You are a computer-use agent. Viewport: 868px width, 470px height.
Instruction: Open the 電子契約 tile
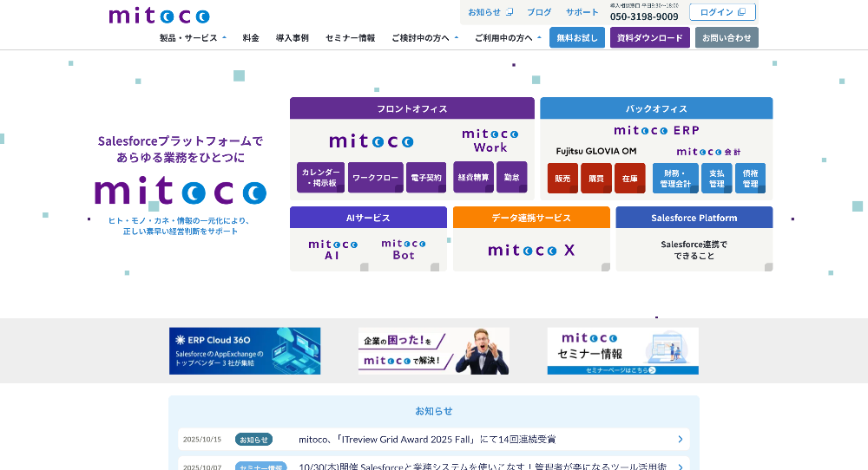pyautogui.click(x=425, y=178)
